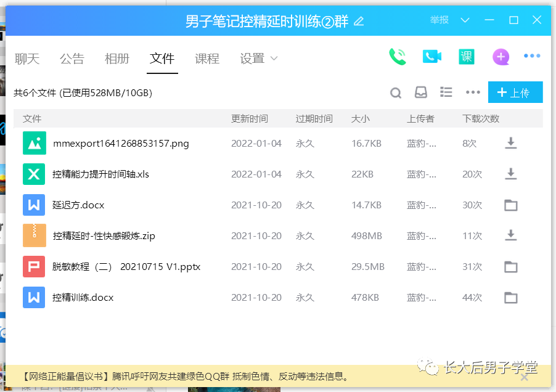Open the 相册 tab
This screenshot has width=556, height=392.
click(x=117, y=59)
